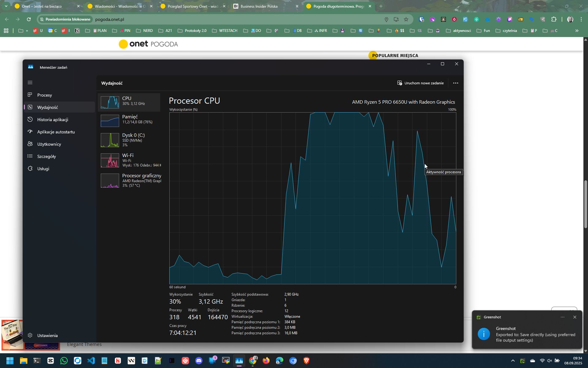The height and width of the screenshot is (368, 588).
Task: Click the browser page vertical scrollbar
Action: click(585, 204)
